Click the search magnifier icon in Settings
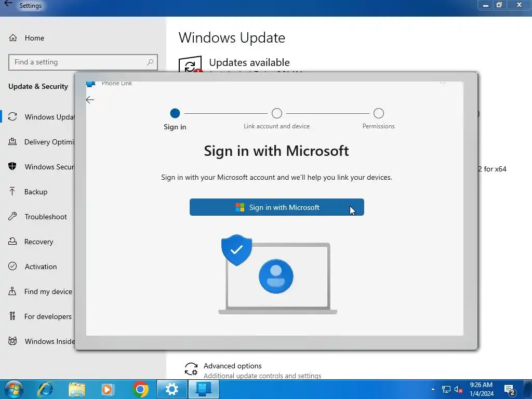Screen dimensions: 532x399 tap(150, 62)
